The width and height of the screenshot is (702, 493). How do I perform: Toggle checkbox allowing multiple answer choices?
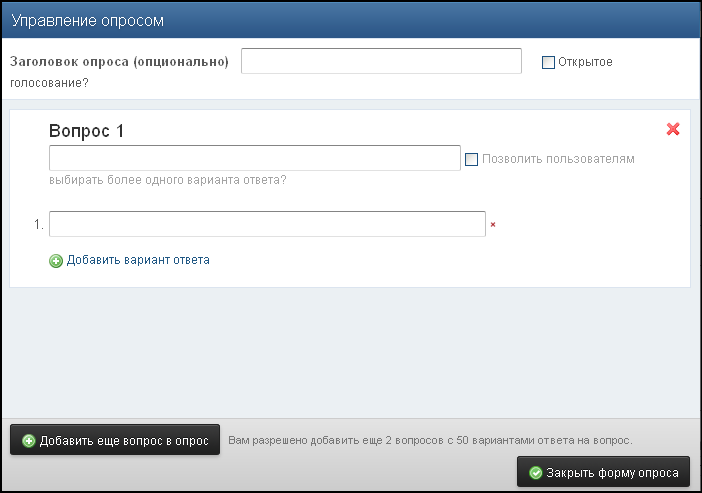(472, 159)
